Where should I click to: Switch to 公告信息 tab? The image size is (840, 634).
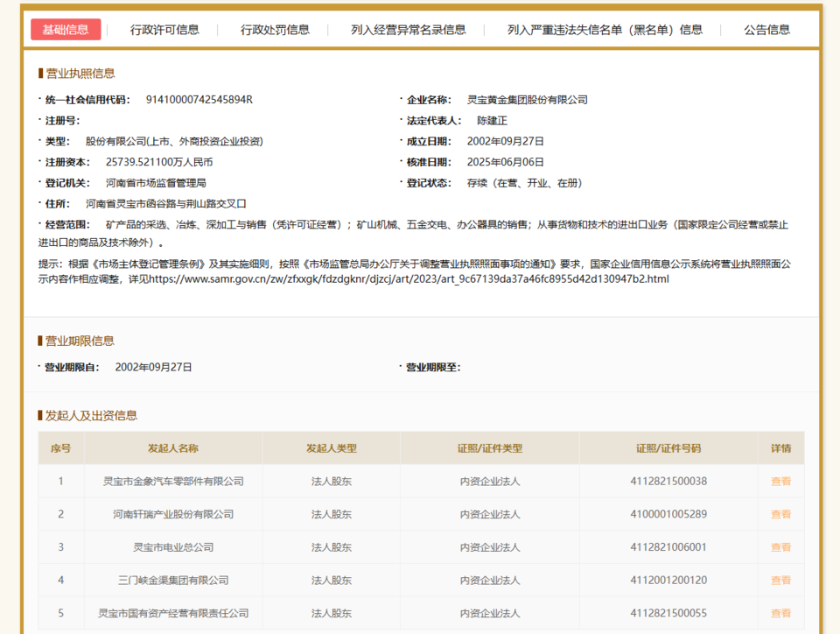pos(766,30)
